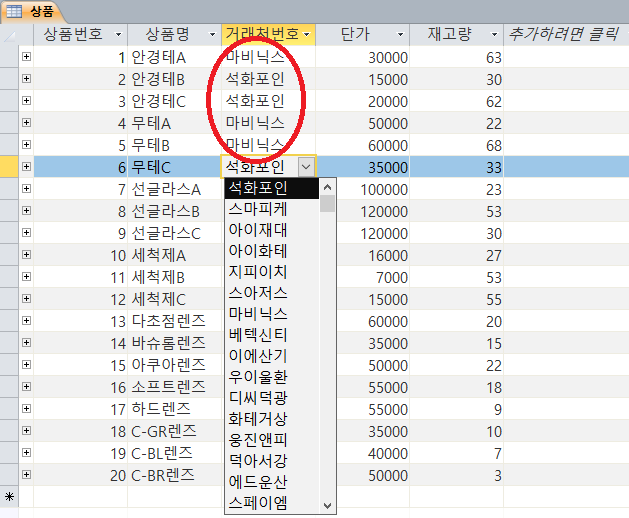629x518 pixels.
Task: Select 스페이엠 at the list bottom
Action: pos(257,502)
